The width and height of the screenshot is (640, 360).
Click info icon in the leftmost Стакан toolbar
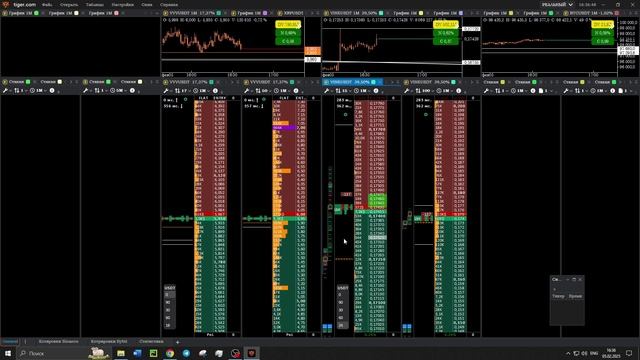[52, 91]
